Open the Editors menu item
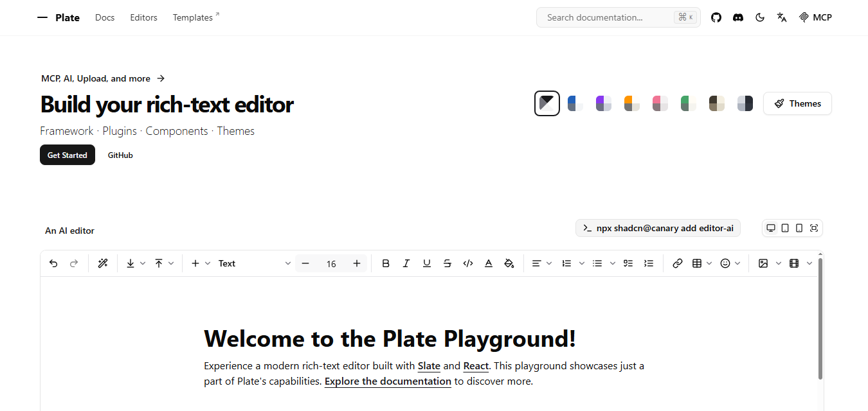Image resolution: width=868 pixels, height=411 pixels. pyautogui.click(x=143, y=17)
